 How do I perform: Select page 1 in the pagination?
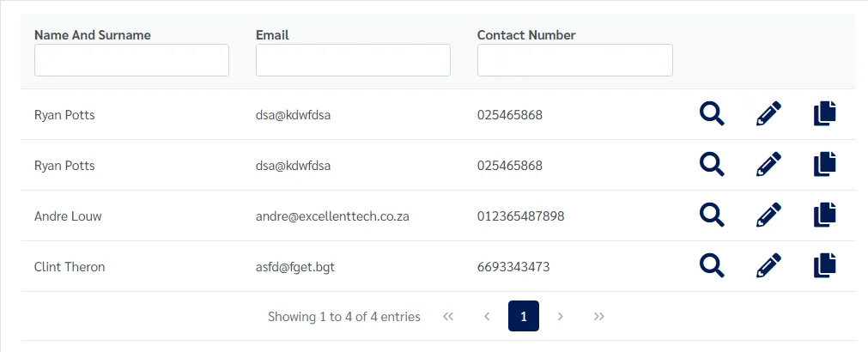click(x=523, y=317)
